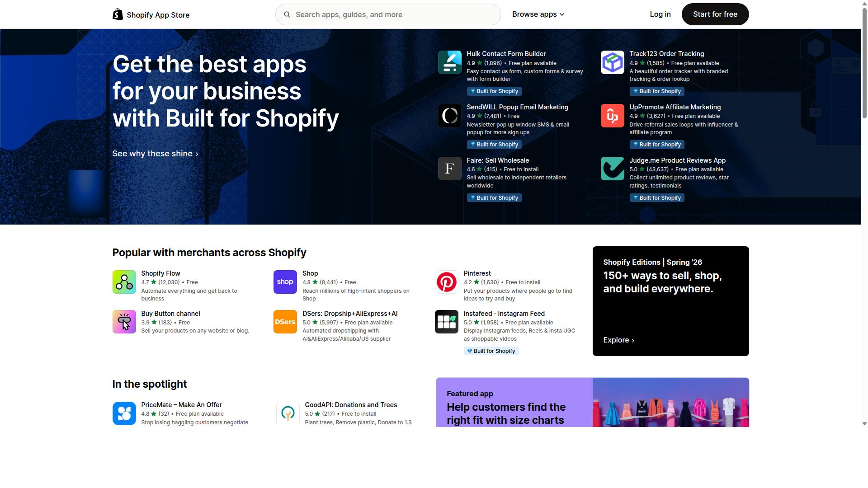868x488 pixels.
Task: Open the Track123 Order Tracking title
Action: tap(666, 54)
